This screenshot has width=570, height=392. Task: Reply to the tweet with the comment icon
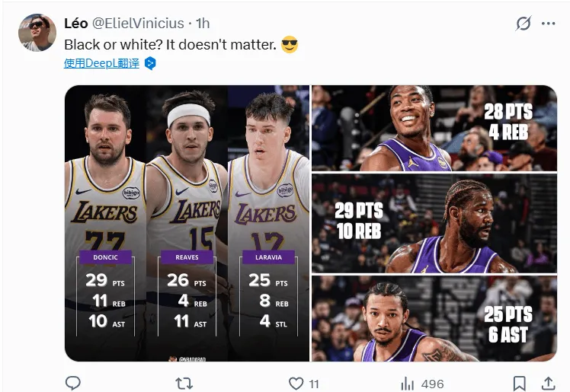click(x=73, y=383)
